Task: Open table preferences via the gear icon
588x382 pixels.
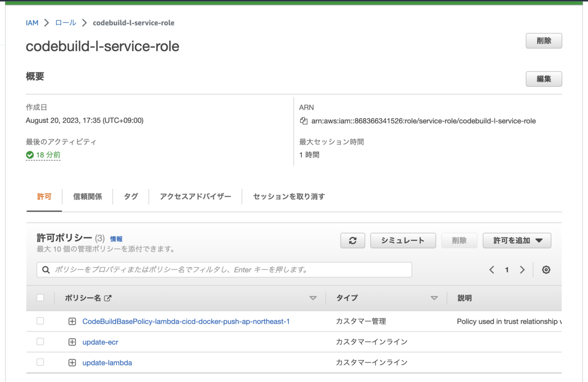Action: click(x=546, y=270)
